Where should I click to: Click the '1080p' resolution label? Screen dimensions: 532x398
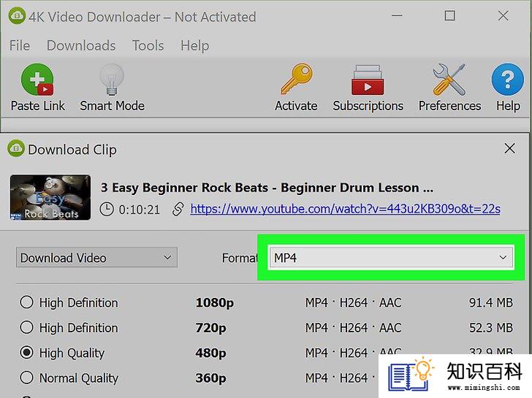(214, 303)
